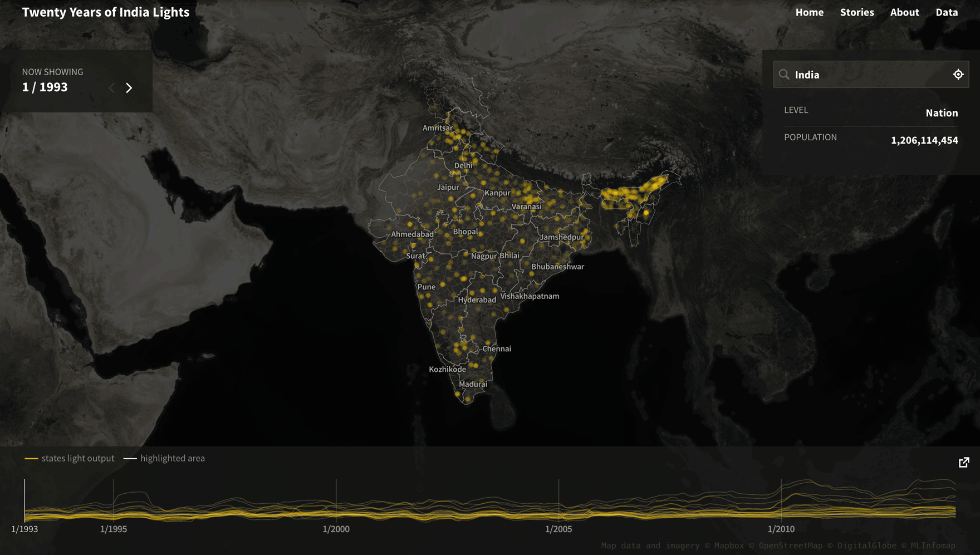Click the highlighted area legend
Viewport: 980px width, 555px height.
pyautogui.click(x=164, y=458)
